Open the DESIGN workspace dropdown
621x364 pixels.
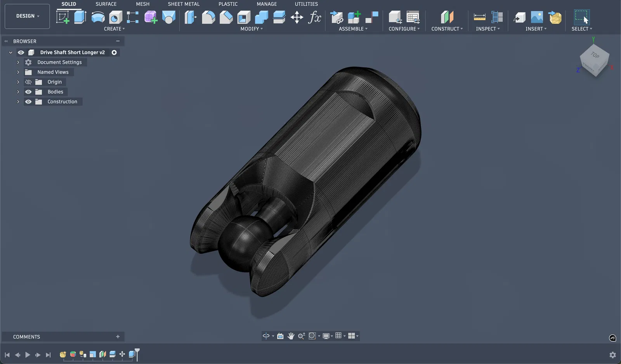[27, 16]
